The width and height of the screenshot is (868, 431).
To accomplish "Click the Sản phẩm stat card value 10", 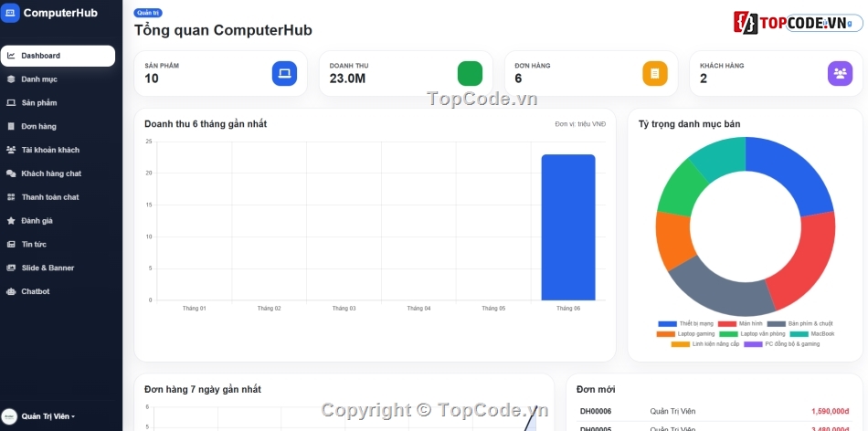I will coord(151,79).
